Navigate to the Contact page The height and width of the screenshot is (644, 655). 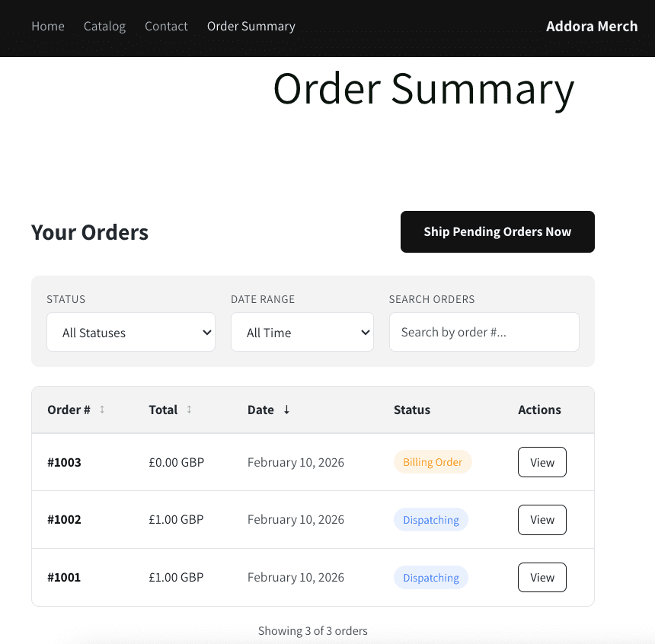tap(166, 26)
